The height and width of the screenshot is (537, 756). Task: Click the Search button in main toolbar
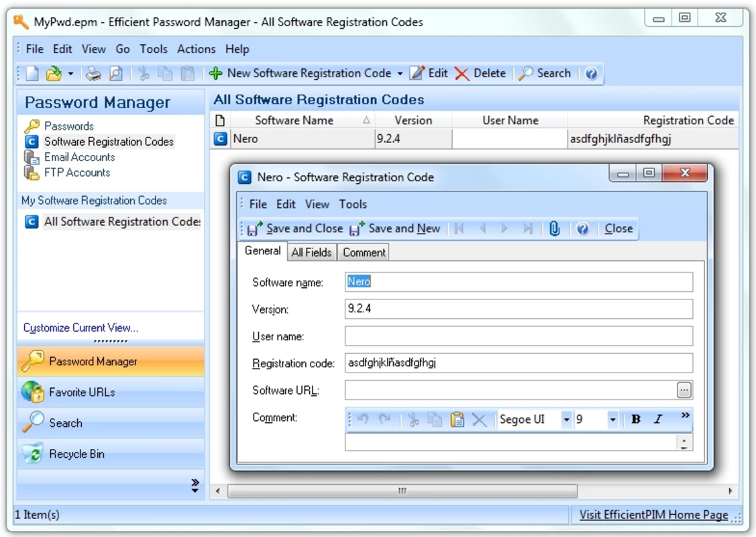[545, 73]
